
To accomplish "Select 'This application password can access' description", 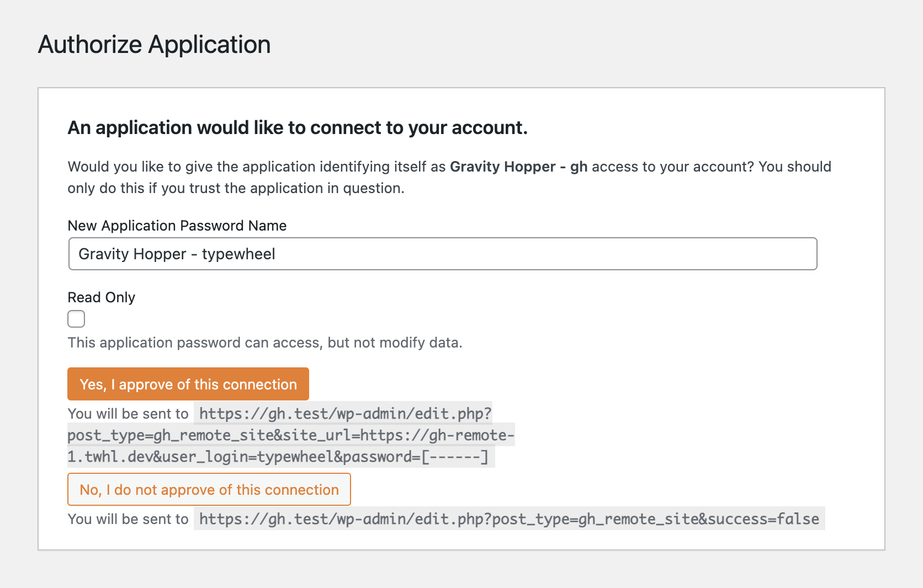I will click(265, 343).
